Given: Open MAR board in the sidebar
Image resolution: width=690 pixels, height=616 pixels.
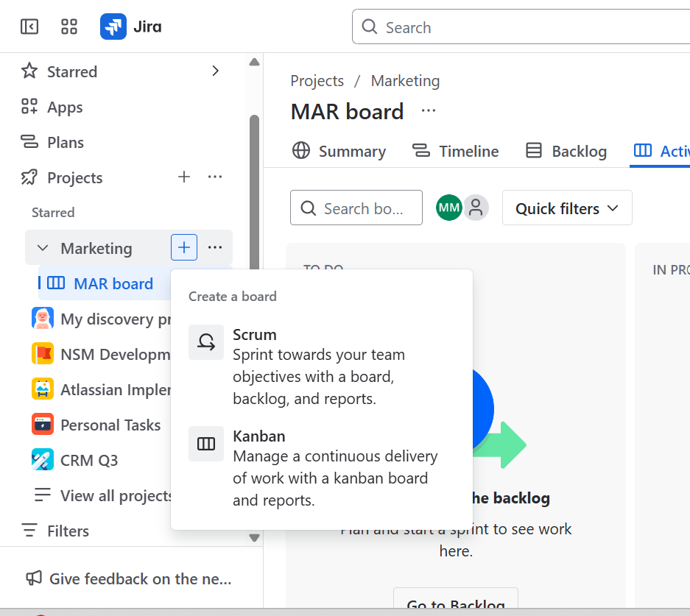Looking at the screenshot, I should tap(105, 283).
